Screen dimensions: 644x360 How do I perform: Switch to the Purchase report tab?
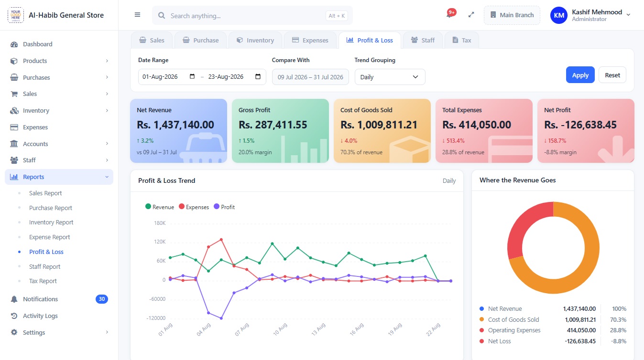pyautogui.click(x=200, y=40)
